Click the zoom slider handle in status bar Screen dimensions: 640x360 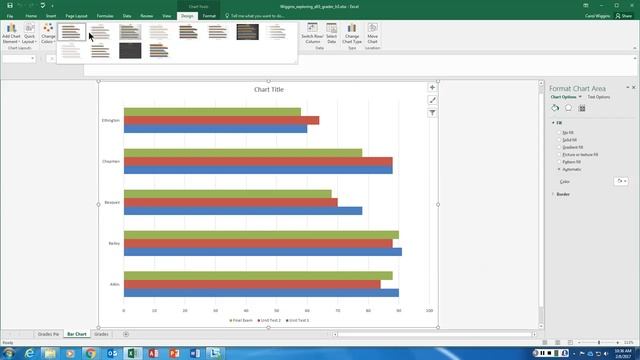pos(599,342)
